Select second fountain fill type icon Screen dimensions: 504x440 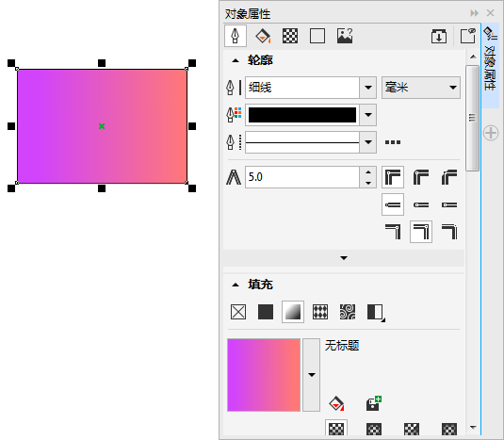(x=374, y=429)
